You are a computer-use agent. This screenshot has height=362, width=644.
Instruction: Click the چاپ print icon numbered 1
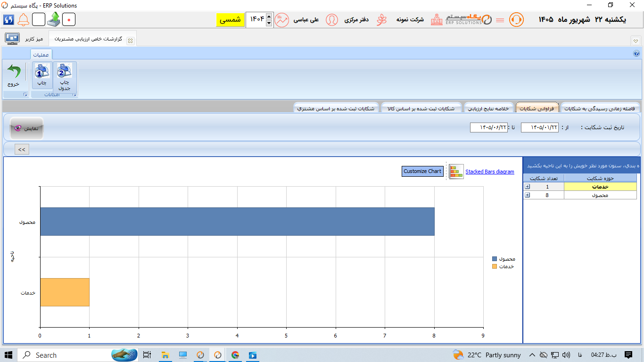point(42,75)
